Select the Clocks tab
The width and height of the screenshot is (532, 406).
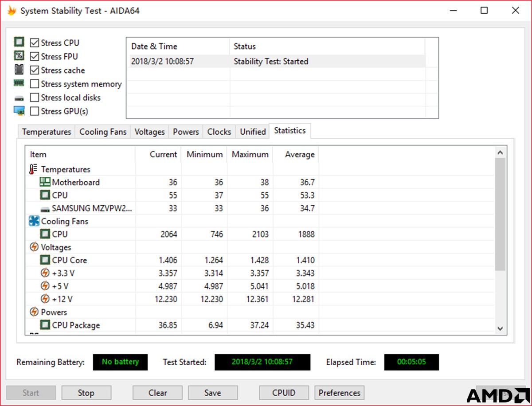[219, 132]
